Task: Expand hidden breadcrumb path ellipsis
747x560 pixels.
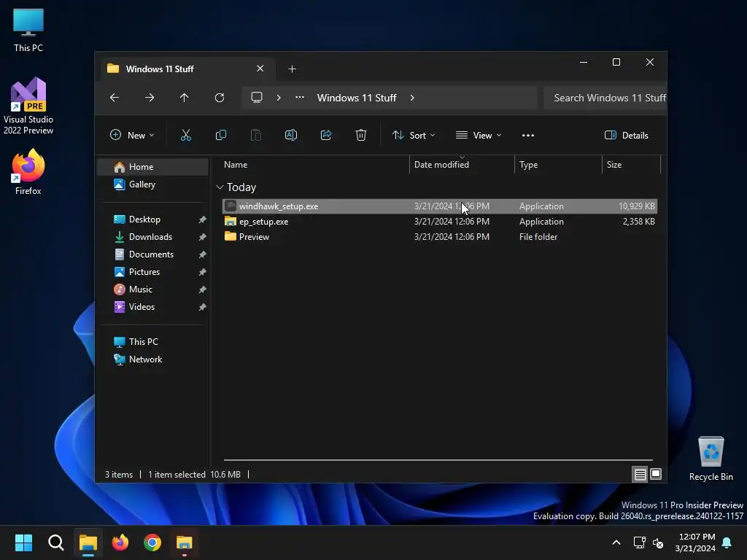Action: [299, 97]
